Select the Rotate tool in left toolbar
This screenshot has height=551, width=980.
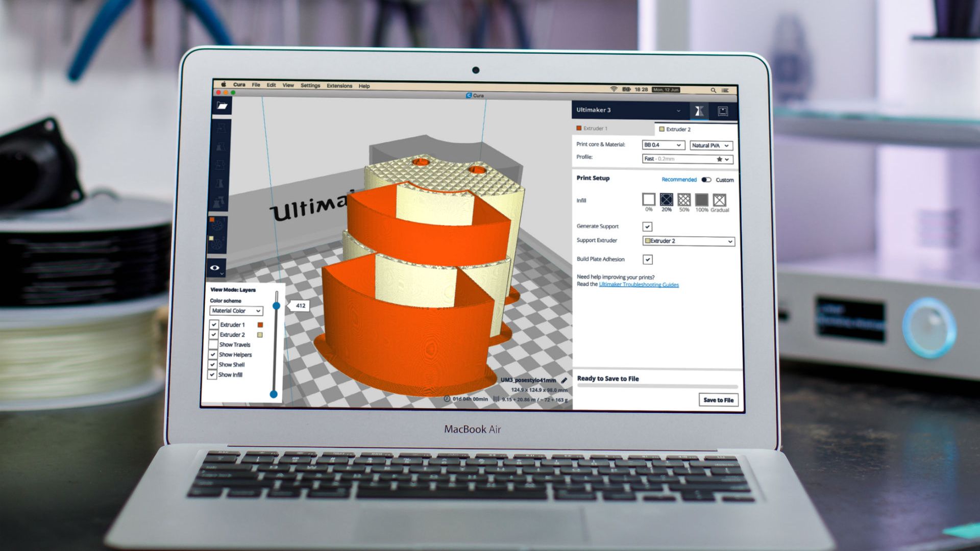(x=220, y=165)
